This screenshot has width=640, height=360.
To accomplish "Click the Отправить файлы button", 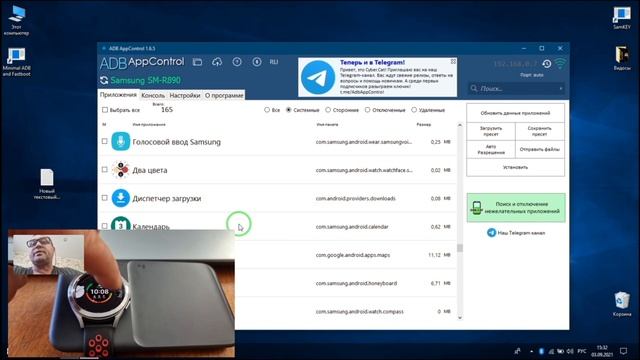I will pos(540,149).
